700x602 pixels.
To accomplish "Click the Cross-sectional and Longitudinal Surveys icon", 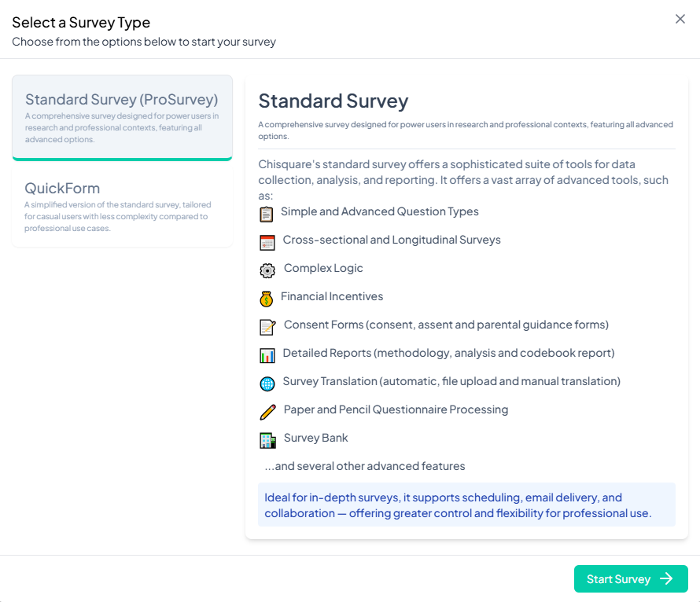I will [x=267, y=241].
